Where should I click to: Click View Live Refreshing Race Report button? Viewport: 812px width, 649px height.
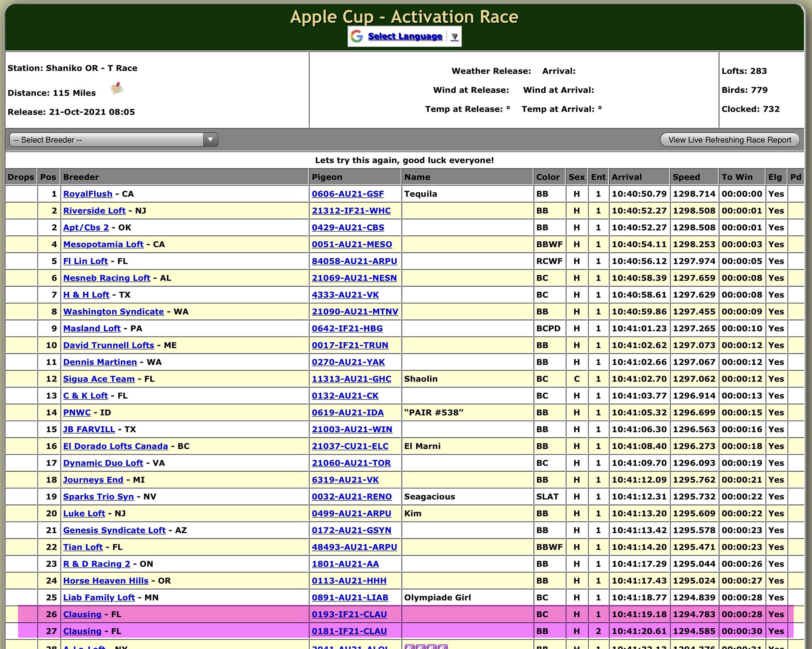[x=730, y=140]
